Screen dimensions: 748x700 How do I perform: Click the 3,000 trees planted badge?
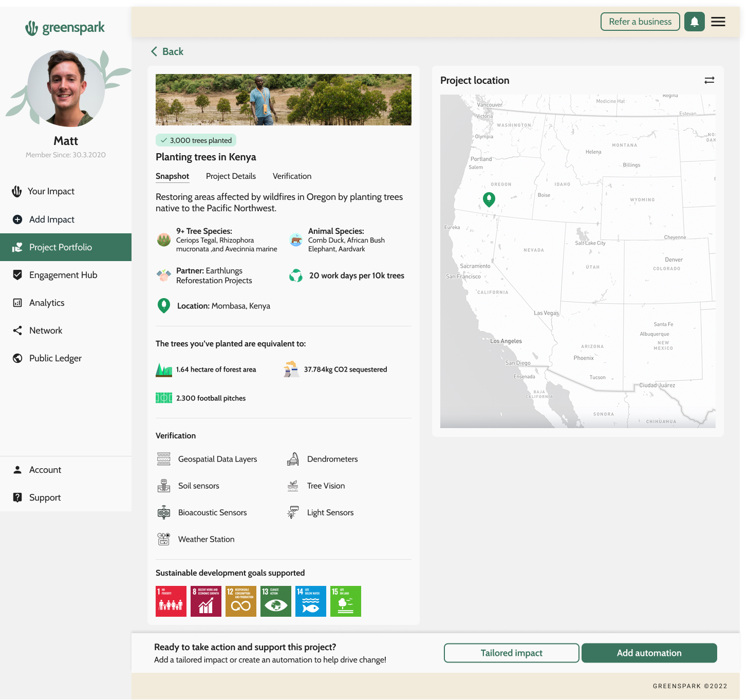pyautogui.click(x=196, y=140)
